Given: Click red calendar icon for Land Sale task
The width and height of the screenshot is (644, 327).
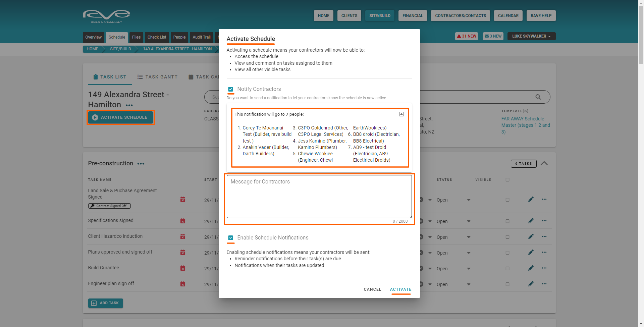Looking at the screenshot, I should [x=183, y=200].
